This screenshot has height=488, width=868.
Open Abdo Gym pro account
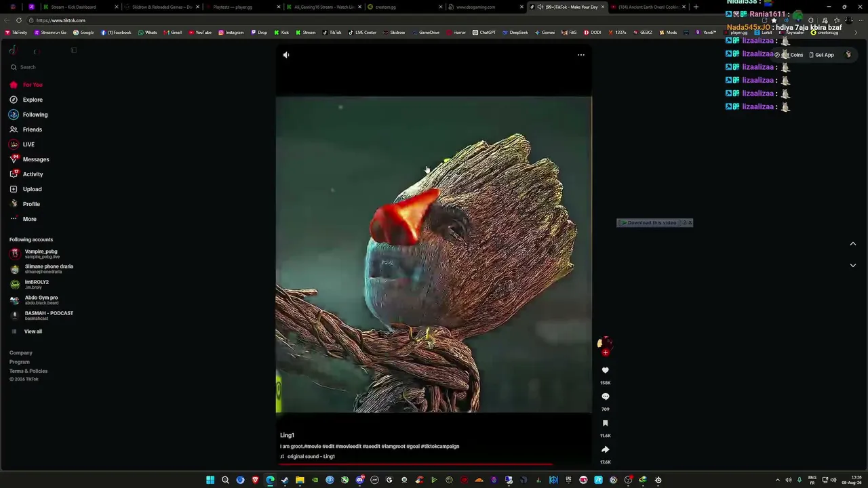coord(34,300)
